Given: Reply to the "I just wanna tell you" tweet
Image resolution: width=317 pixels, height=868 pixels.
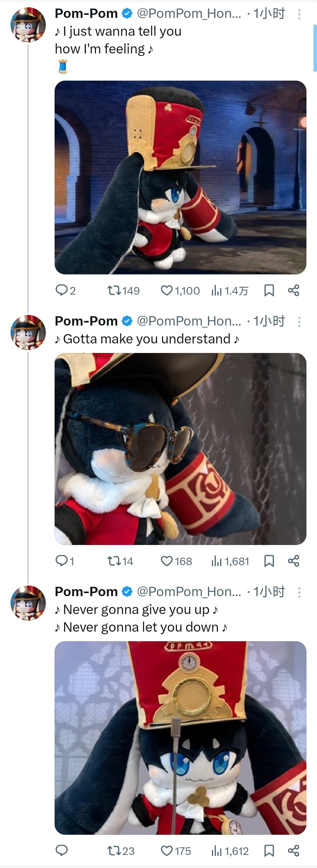Looking at the screenshot, I should [x=62, y=290].
